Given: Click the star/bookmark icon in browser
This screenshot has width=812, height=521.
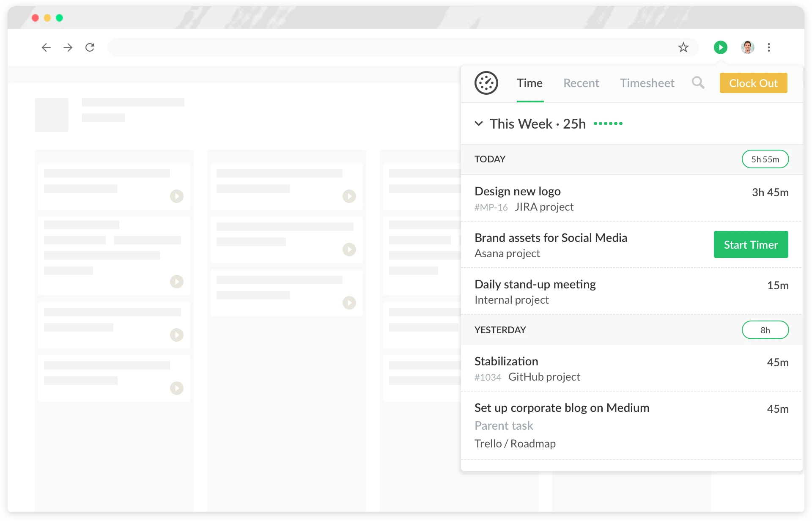Looking at the screenshot, I should [x=683, y=47].
